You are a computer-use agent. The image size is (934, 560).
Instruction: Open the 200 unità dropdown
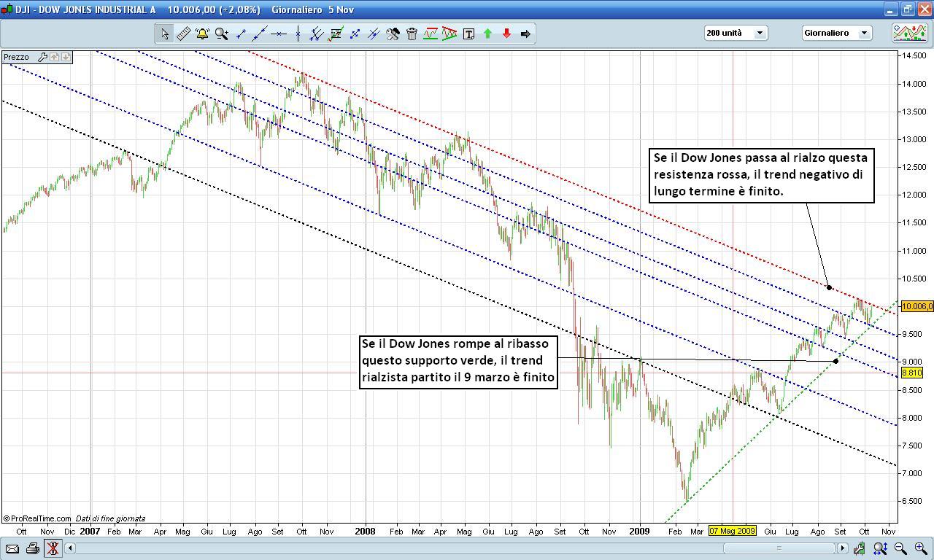point(736,33)
